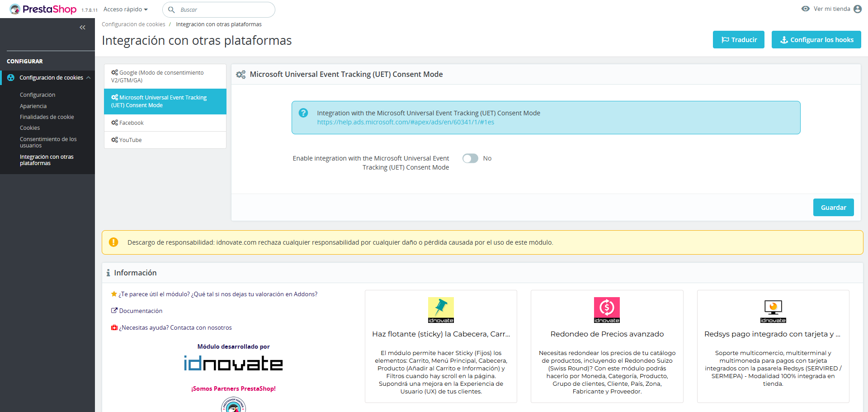Image resolution: width=868 pixels, height=412 pixels.
Task: Open Apariencia in the sidebar menu
Action: tap(33, 106)
